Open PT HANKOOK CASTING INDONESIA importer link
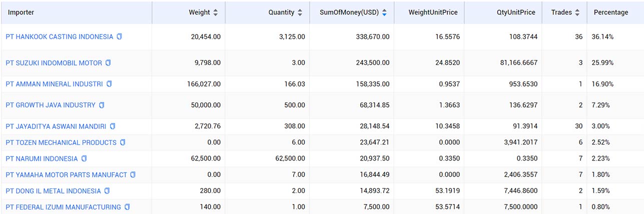This screenshot has height=214, width=644. tap(60, 37)
